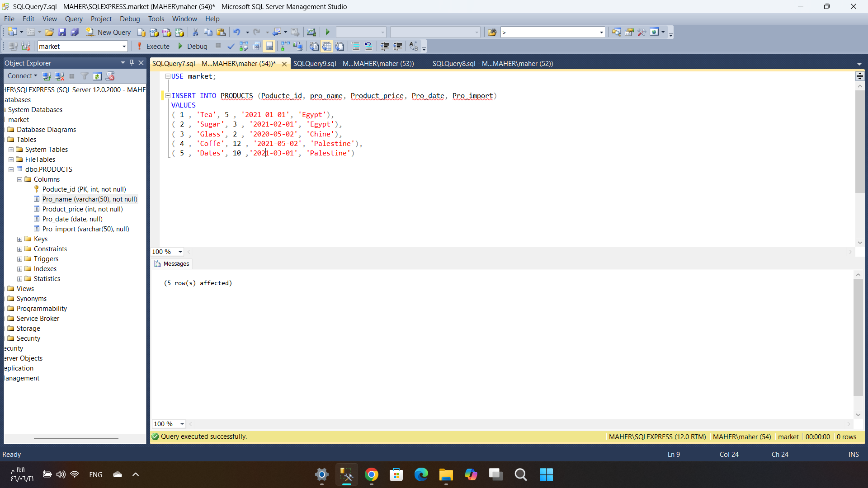Screen dimensions: 868x488
Task: Expand System Tables node
Action: click(x=11, y=150)
